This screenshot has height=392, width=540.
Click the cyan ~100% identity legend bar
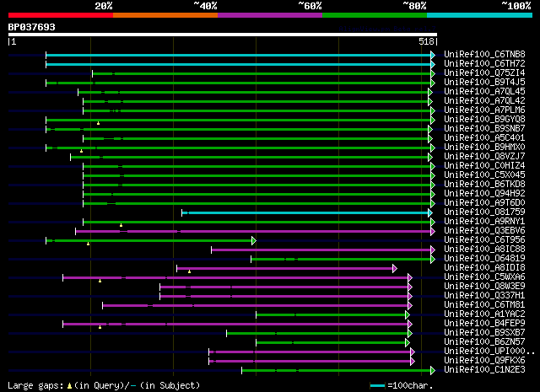tap(480, 15)
